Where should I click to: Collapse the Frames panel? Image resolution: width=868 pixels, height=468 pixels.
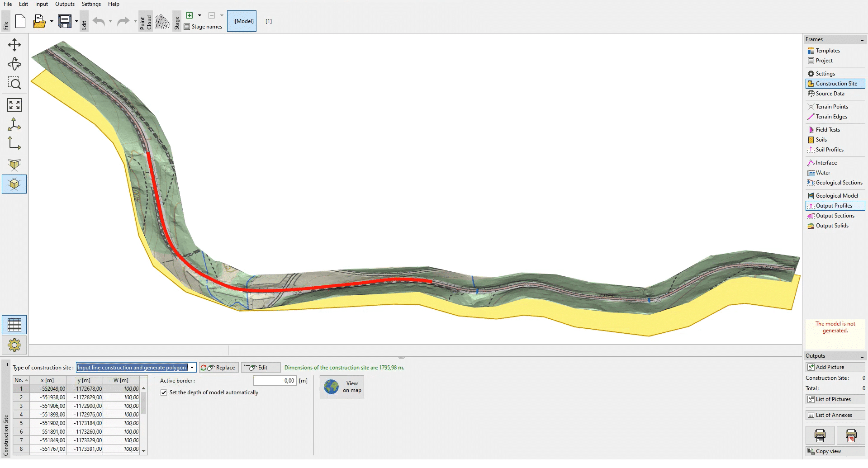tap(862, 40)
